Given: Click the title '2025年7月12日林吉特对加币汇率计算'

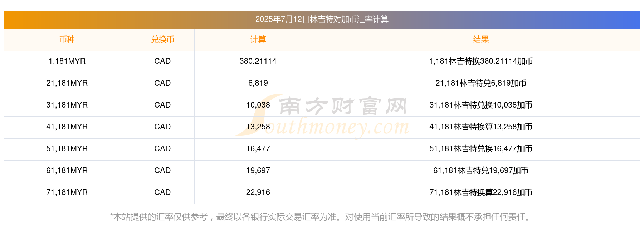Looking at the screenshot, I should tap(322, 19).
